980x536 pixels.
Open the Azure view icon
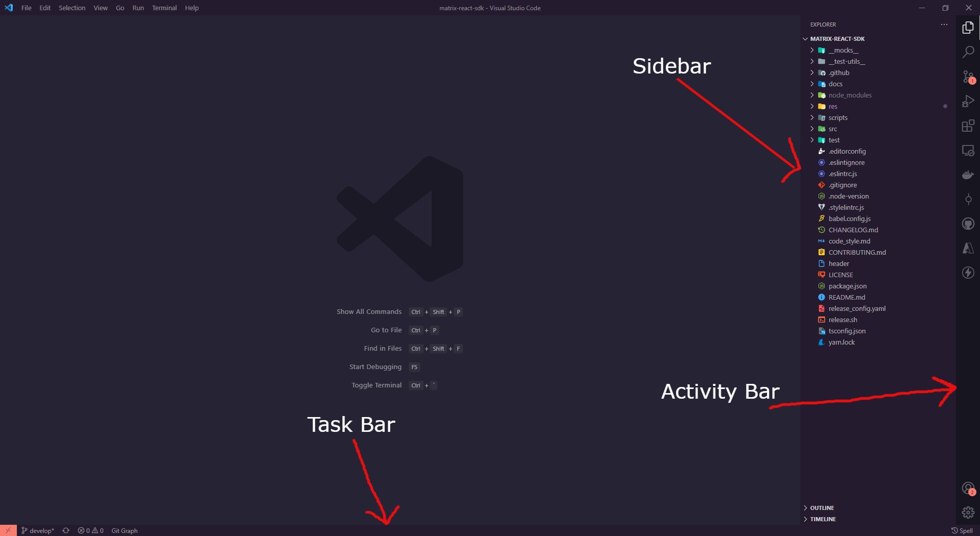click(x=968, y=248)
